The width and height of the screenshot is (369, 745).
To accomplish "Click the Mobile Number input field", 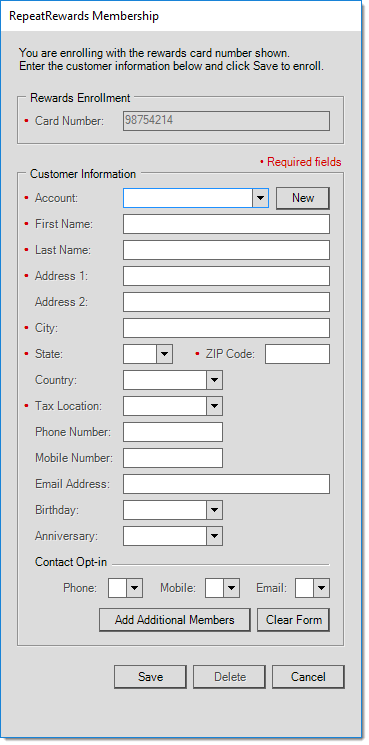I will pos(173,458).
